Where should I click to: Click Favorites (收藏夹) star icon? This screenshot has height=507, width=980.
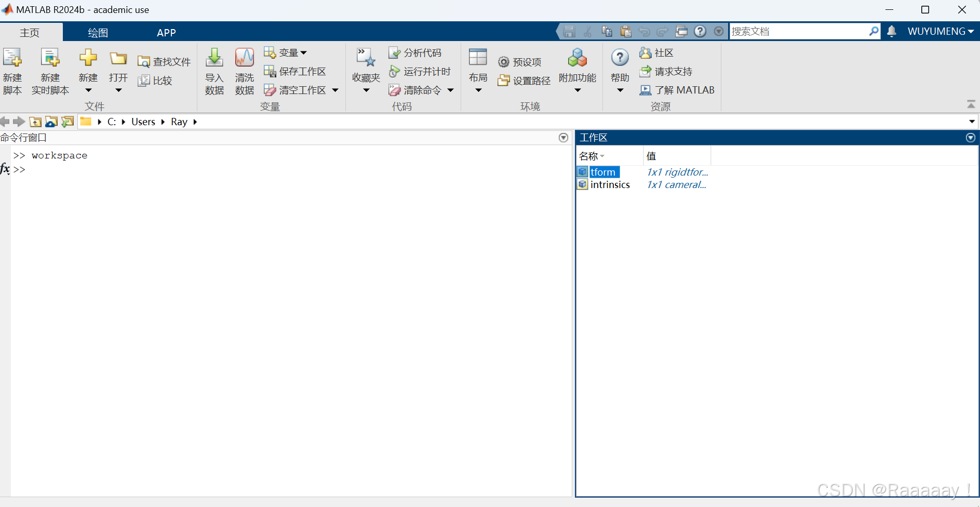pyautogui.click(x=366, y=58)
